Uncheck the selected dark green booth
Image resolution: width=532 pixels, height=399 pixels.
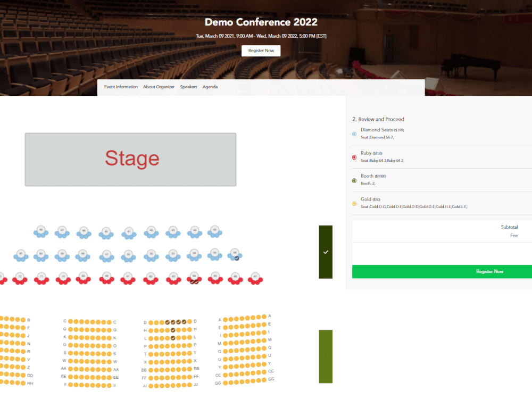326,252
